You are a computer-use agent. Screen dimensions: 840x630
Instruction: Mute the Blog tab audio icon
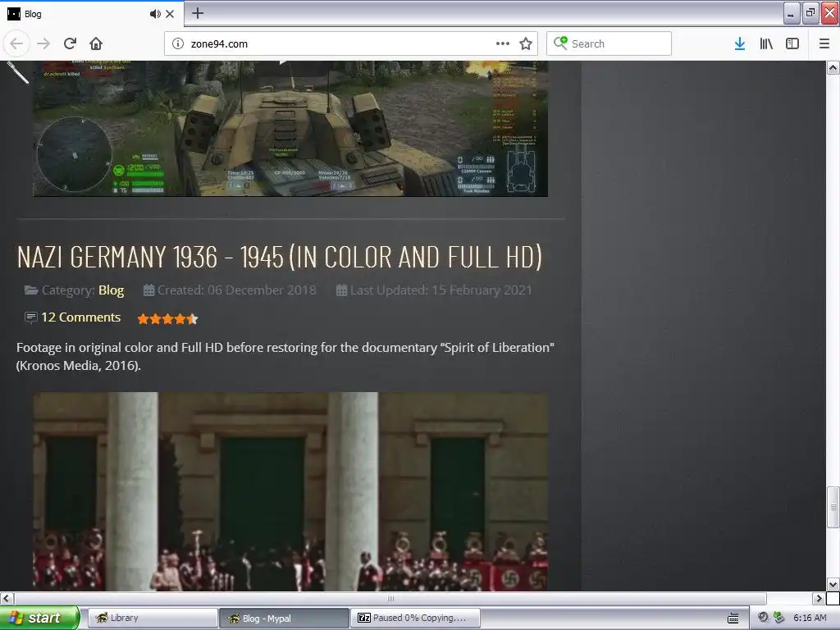(155, 14)
